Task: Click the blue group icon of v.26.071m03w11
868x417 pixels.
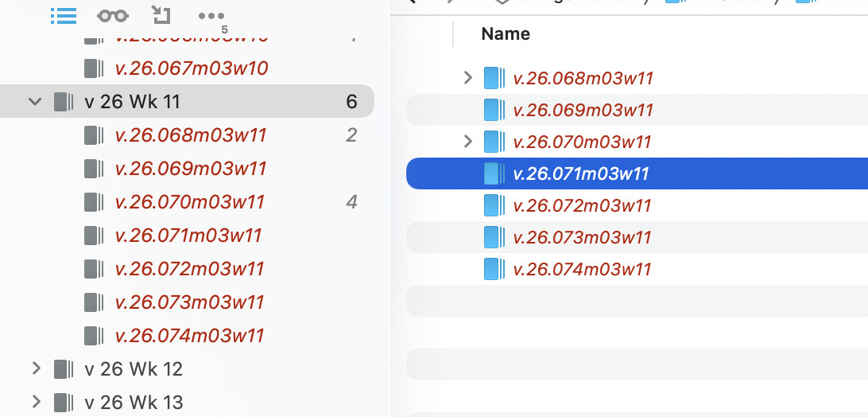Action: tap(494, 173)
